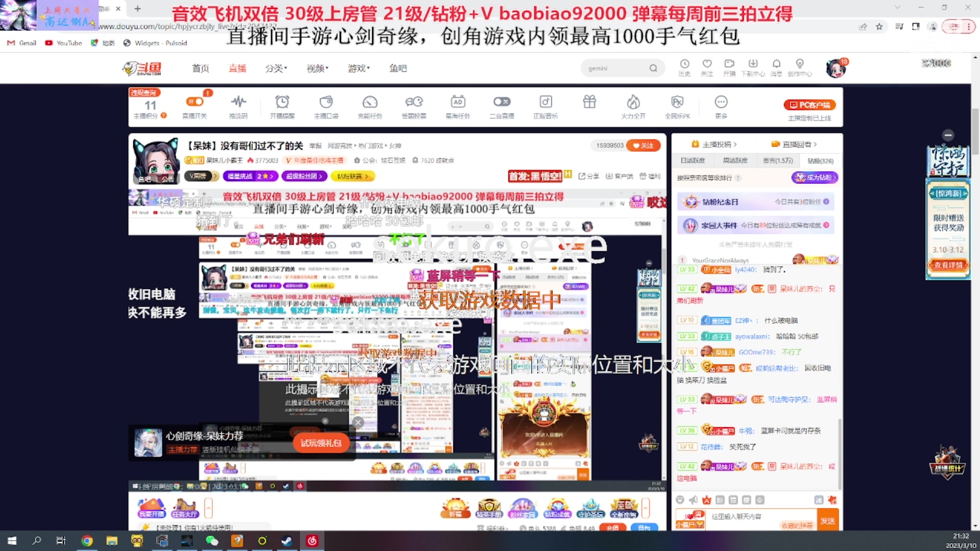Click the 发送 send button
Screen dimensions: 980x551
827,520
